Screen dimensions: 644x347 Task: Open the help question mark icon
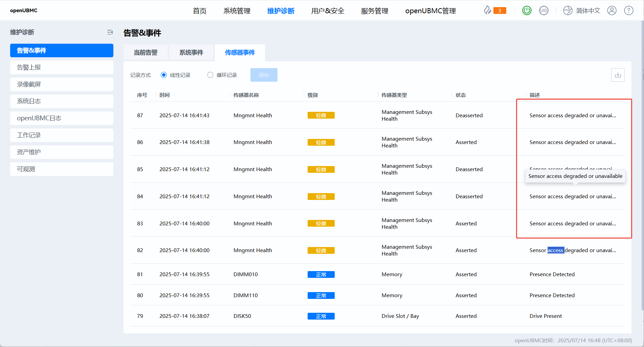point(628,11)
